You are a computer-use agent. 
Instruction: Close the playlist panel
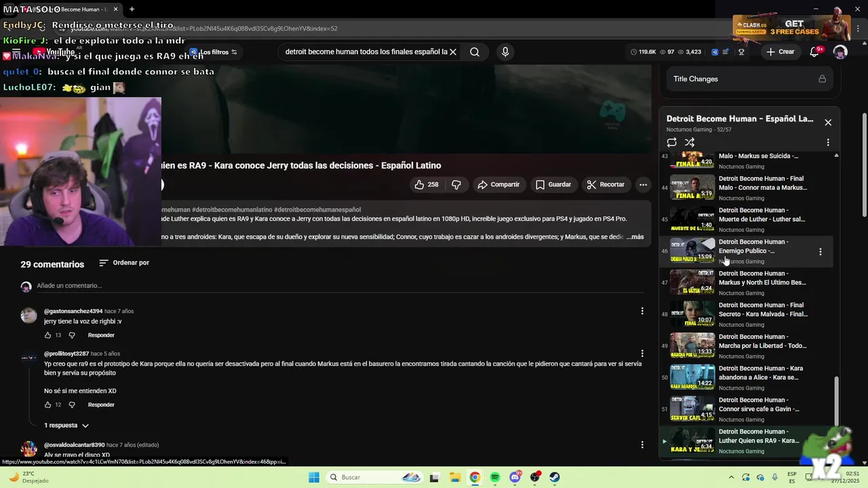point(828,122)
